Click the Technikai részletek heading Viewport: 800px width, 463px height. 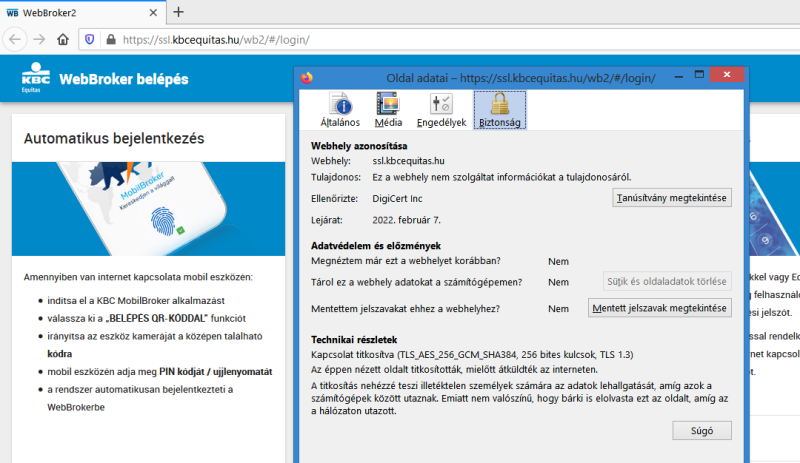pyautogui.click(x=354, y=339)
